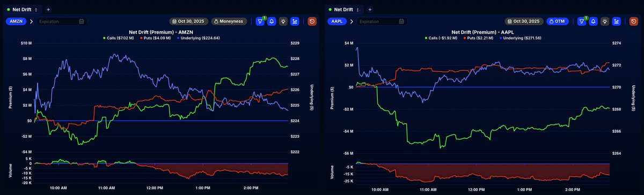Add new tab with plus icon, right panel
Viewport: 644px width, 195px height.
[370, 10]
